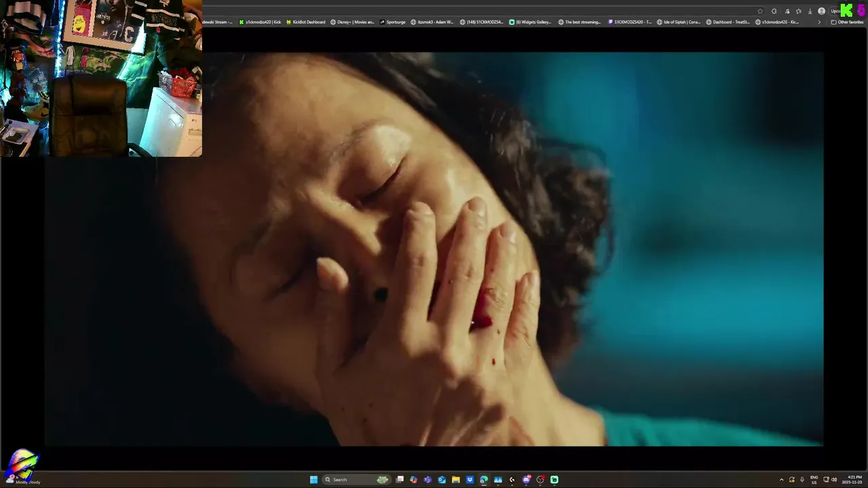868x488 pixels.
Task: Open Logitech G HUB from the taskbar
Action: pyautogui.click(x=512, y=479)
